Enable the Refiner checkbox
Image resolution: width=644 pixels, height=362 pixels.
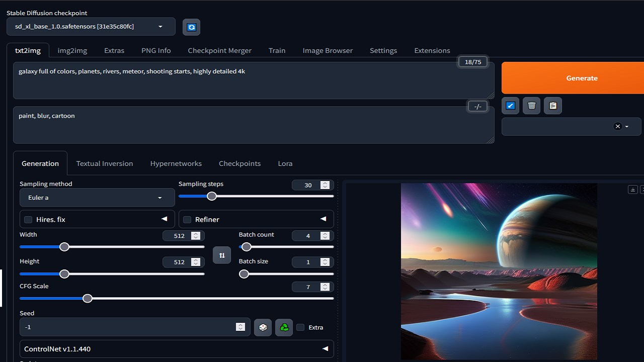(x=187, y=220)
